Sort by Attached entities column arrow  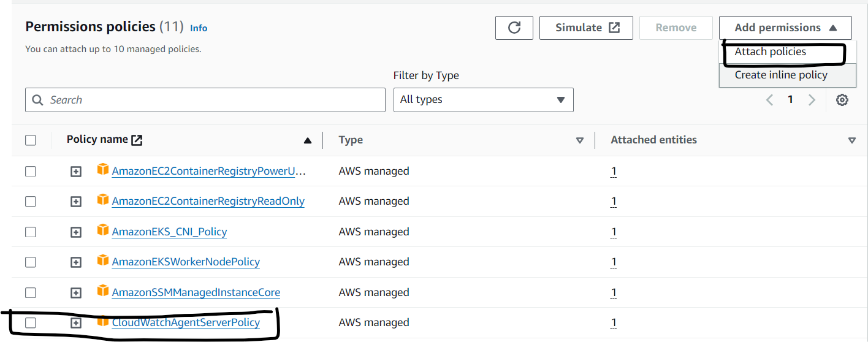coord(851,140)
